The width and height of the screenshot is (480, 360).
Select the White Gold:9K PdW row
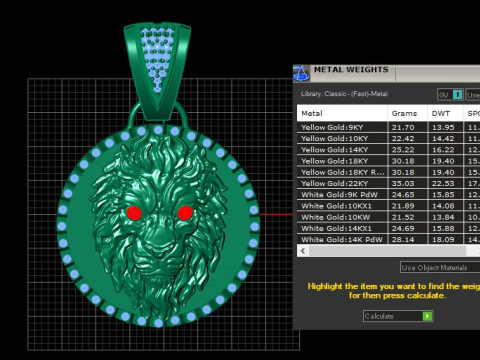(388, 195)
